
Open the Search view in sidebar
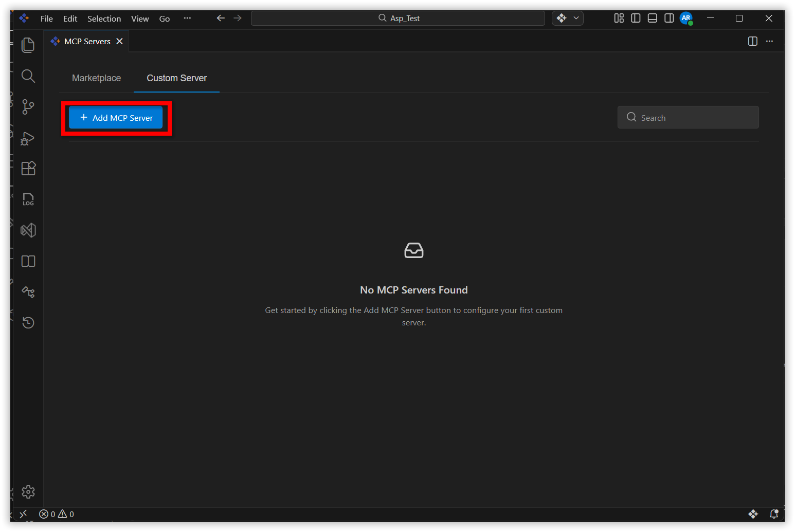pyautogui.click(x=28, y=76)
